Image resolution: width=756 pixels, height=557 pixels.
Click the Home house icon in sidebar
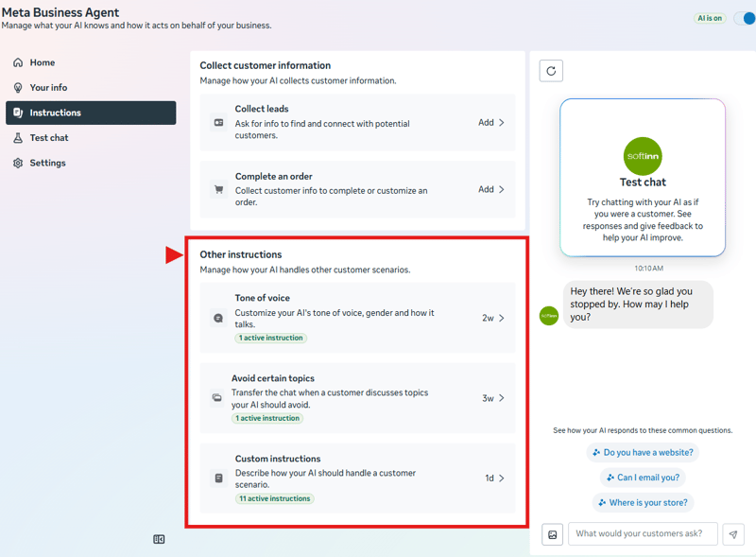pos(18,62)
